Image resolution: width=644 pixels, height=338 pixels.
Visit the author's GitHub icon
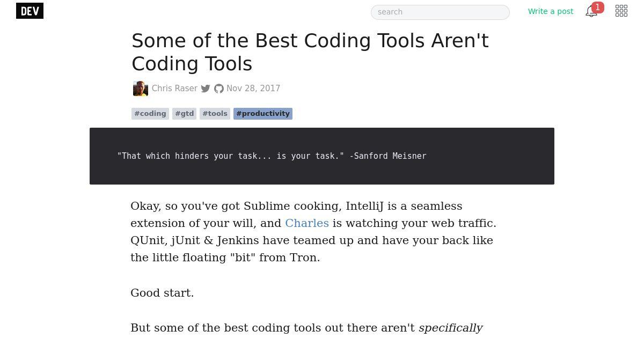coord(219,89)
